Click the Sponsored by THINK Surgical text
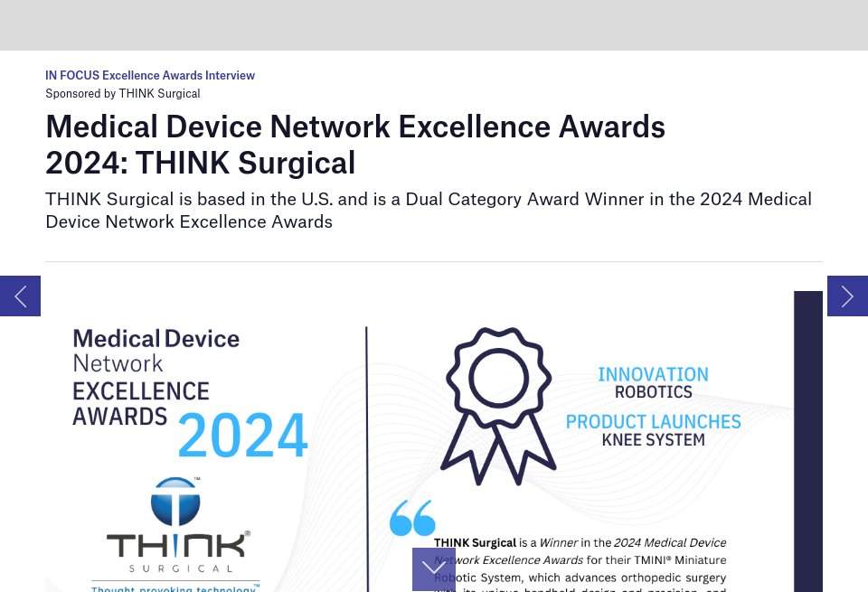 point(122,93)
